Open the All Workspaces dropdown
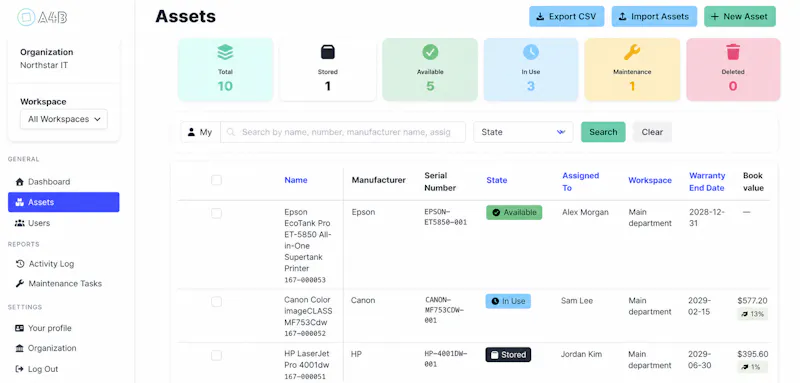Screen dimensions: 800x383 tap(64, 119)
